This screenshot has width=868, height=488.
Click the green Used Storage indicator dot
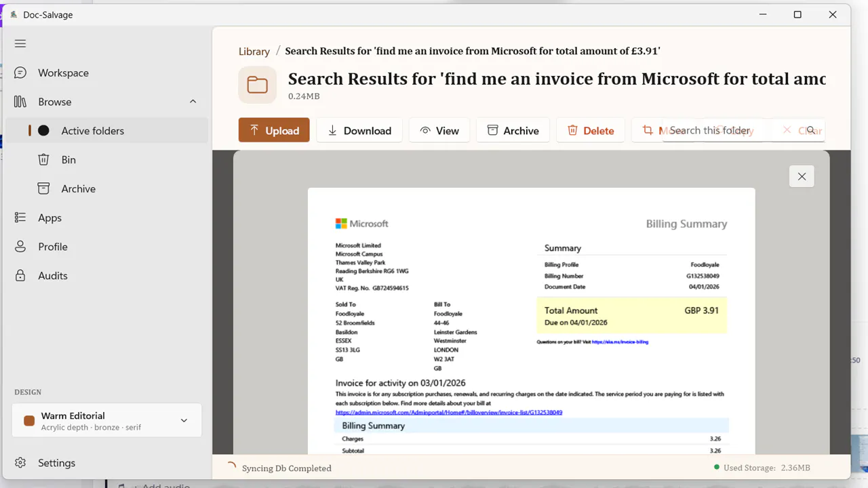(x=717, y=468)
